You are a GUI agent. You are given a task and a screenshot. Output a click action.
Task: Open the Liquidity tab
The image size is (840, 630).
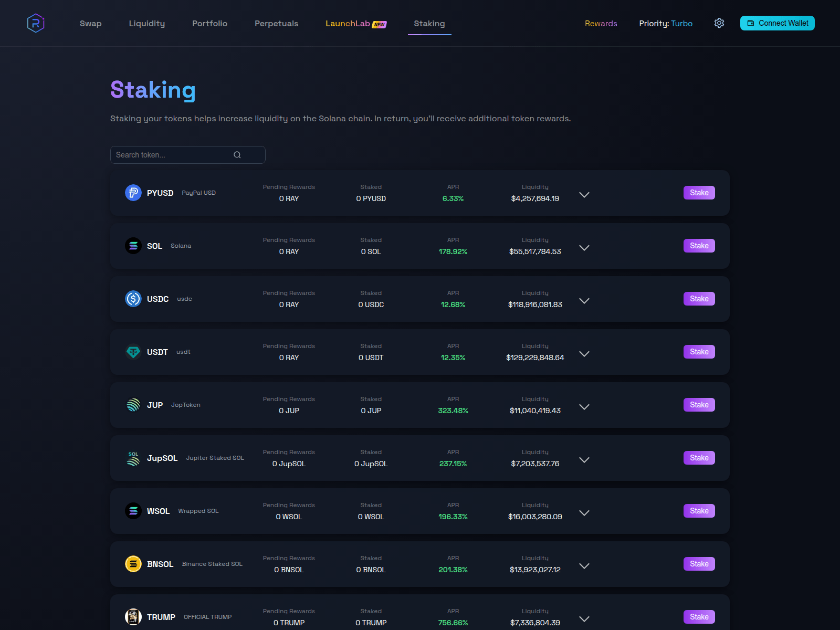click(147, 24)
